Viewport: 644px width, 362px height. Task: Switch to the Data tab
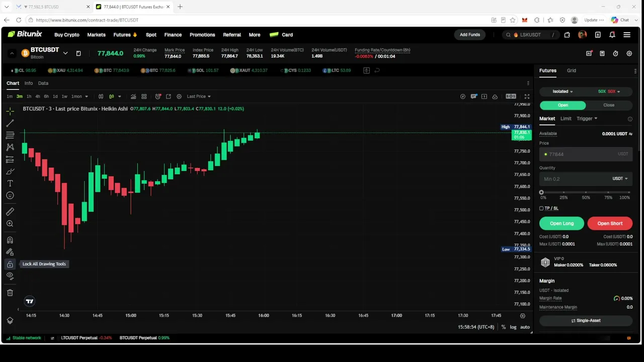pyautogui.click(x=43, y=83)
